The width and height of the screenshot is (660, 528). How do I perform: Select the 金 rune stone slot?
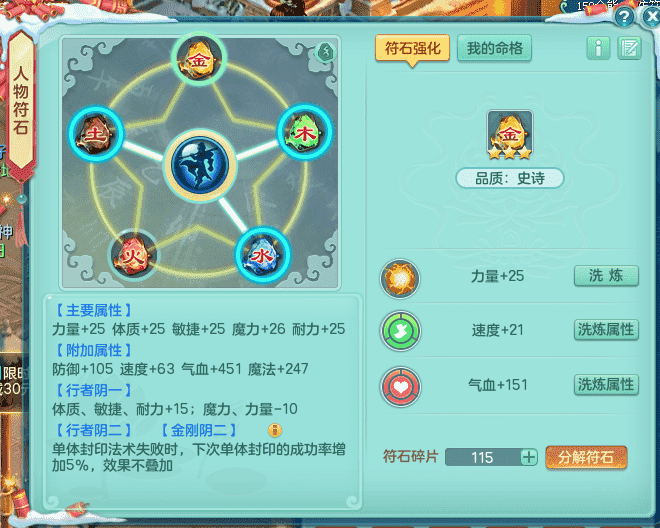[199, 59]
